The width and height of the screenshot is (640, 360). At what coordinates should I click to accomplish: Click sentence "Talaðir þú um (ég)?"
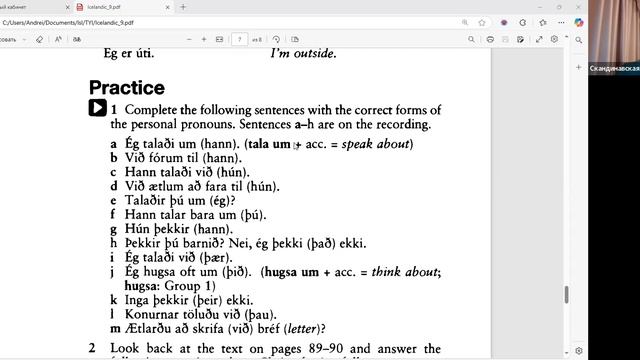pyautogui.click(x=180, y=200)
